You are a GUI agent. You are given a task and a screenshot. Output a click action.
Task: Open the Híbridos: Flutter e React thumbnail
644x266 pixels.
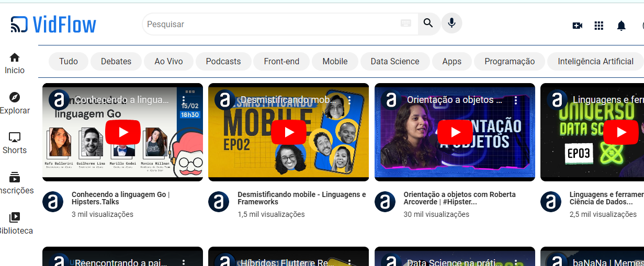(x=288, y=257)
